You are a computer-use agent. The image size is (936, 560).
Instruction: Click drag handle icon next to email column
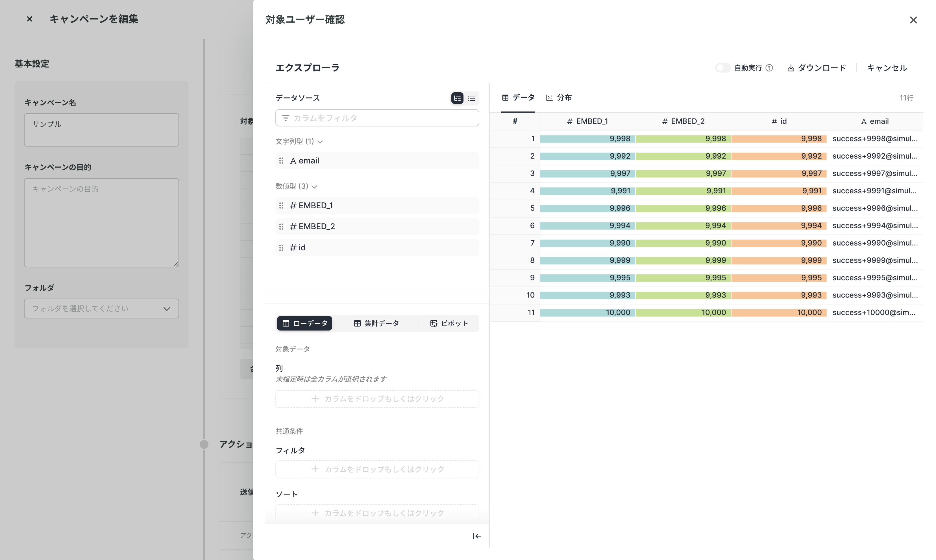(x=281, y=161)
